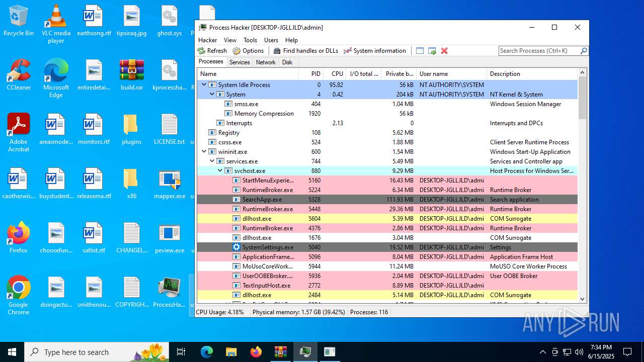Collapse the services.exe tree node

tap(212, 161)
